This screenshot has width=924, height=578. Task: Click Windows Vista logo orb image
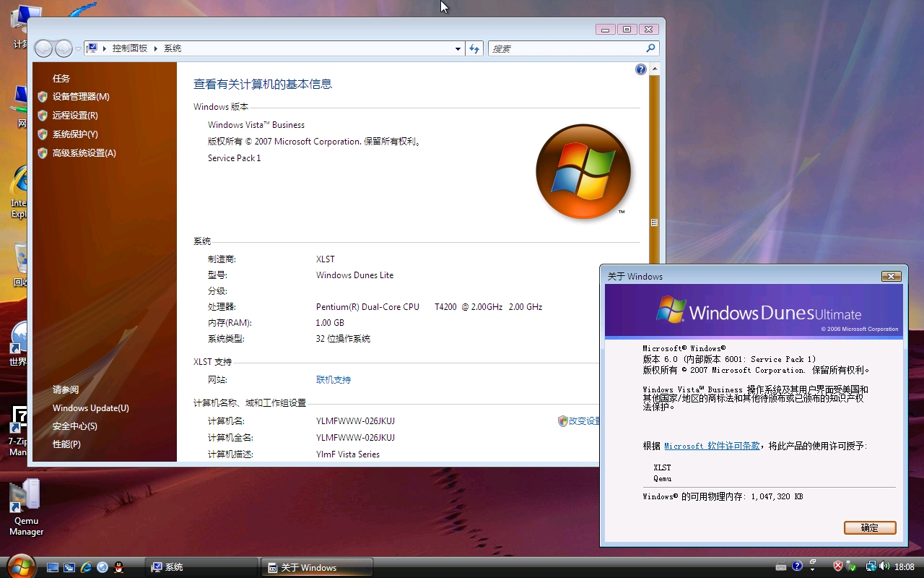583,172
